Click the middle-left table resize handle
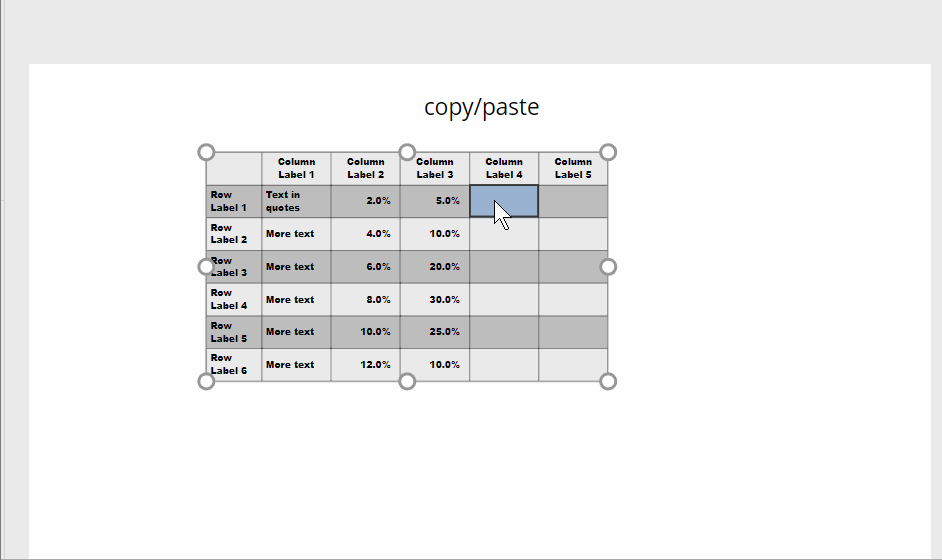The height and width of the screenshot is (560, 942). [206, 267]
